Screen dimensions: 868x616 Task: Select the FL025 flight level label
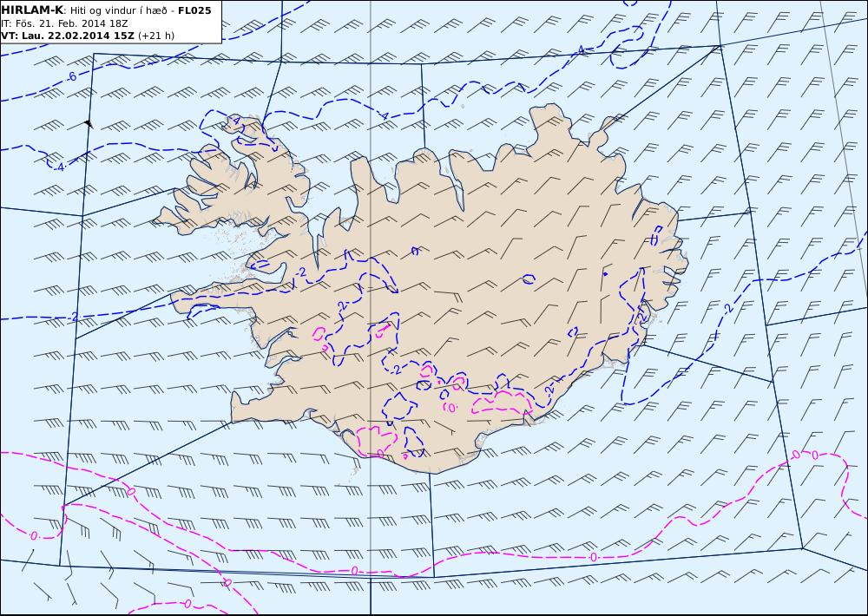[194, 10]
